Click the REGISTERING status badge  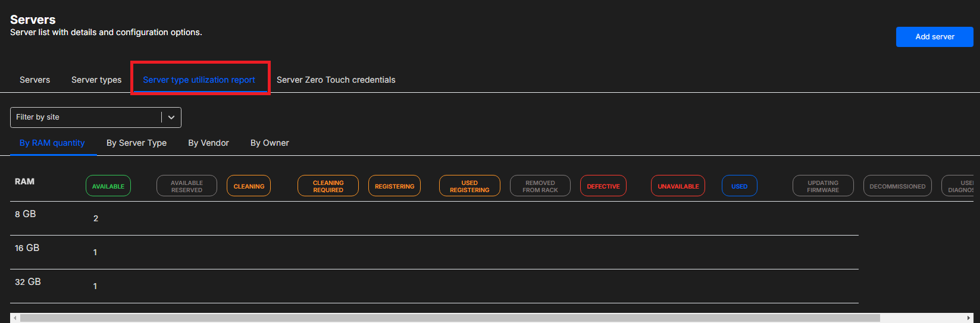click(394, 186)
